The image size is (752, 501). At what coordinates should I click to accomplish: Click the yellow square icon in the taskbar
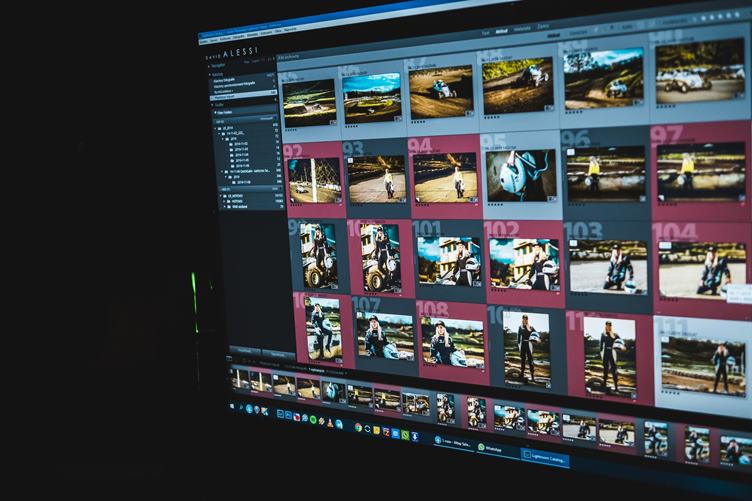click(377, 431)
